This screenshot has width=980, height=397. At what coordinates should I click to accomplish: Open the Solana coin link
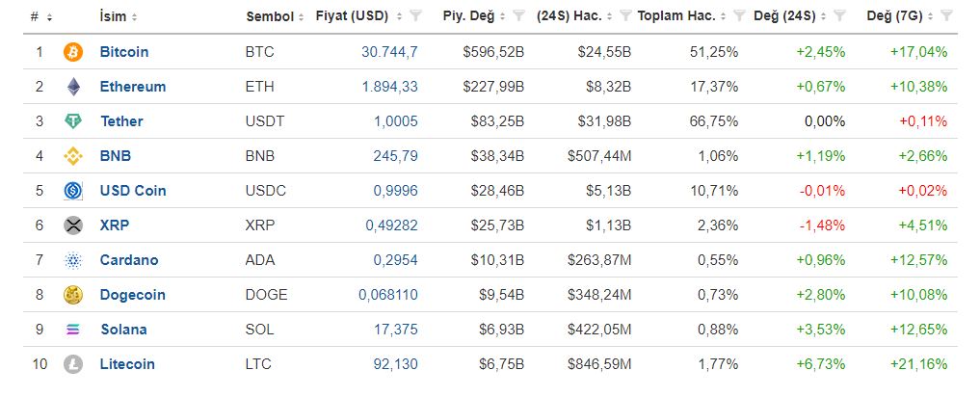[x=123, y=330]
